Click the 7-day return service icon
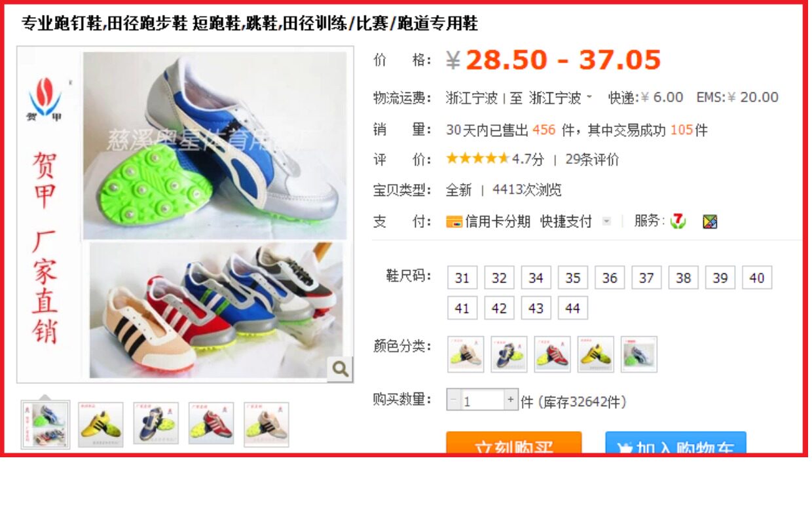Screen dimensions: 812x511 678,221
